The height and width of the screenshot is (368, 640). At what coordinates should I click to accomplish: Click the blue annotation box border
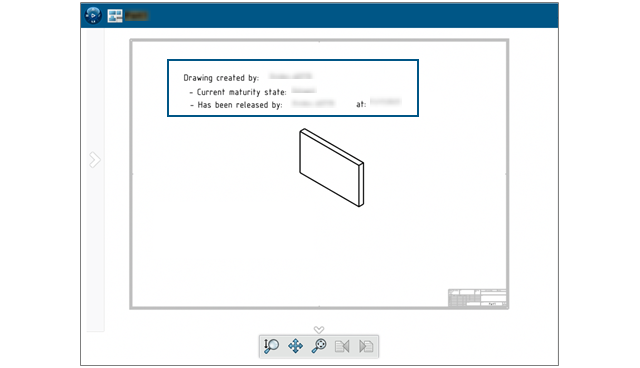click(293, 60)
